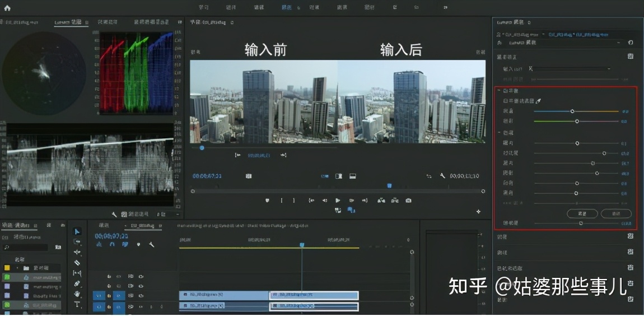This screenshot has width=644, height=316.
Task: Expand the project bin folder row
Action: point(17,267)
